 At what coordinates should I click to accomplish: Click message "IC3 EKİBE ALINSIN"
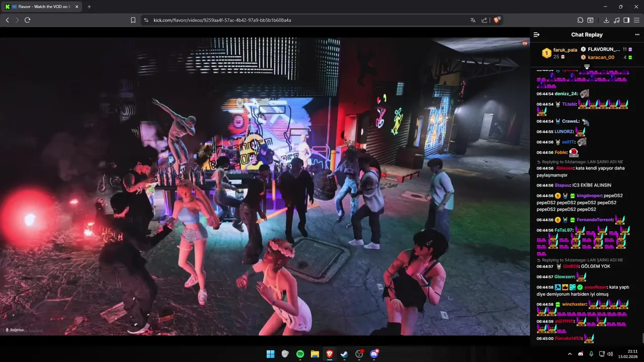pyautogui.click(x=592, y=186)
